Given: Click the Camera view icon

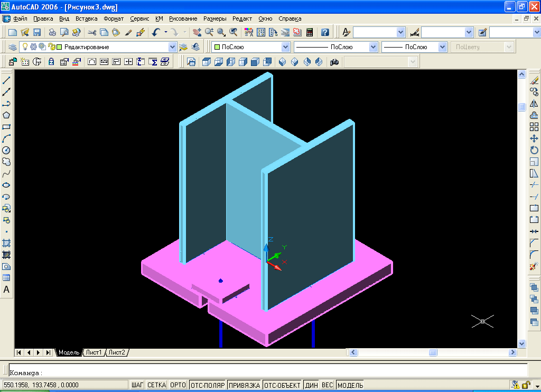Looking at the screenshot, I should click(x=334, y=62).
